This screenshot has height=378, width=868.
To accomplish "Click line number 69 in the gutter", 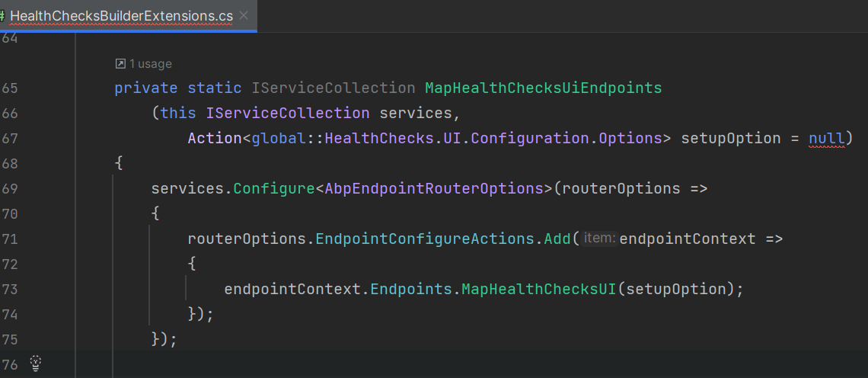I will [11, 188].
